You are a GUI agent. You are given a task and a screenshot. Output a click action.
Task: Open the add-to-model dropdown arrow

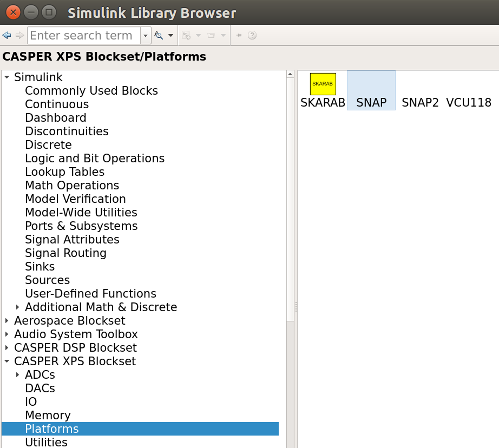tap(198, 35)
